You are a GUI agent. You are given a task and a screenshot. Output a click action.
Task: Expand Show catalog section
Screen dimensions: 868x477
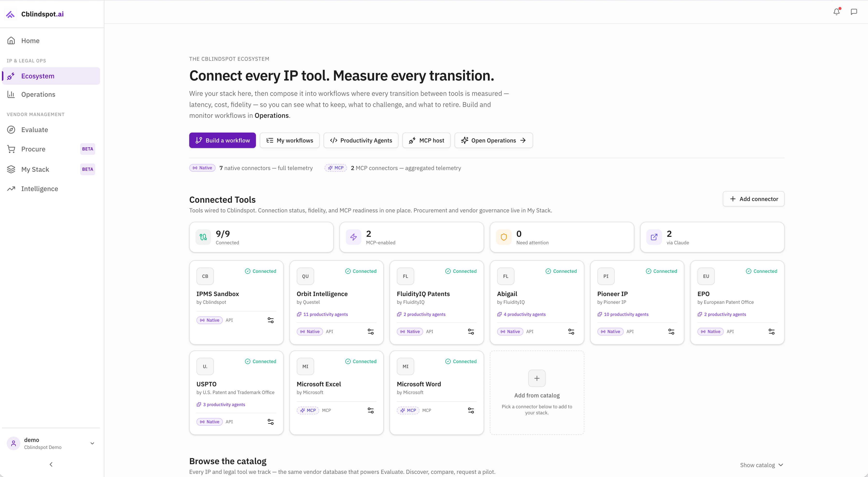tap(761, 465)
